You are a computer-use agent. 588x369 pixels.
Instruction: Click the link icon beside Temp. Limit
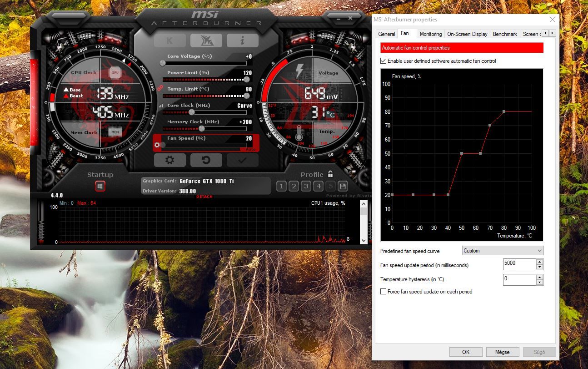coord(160,88)
